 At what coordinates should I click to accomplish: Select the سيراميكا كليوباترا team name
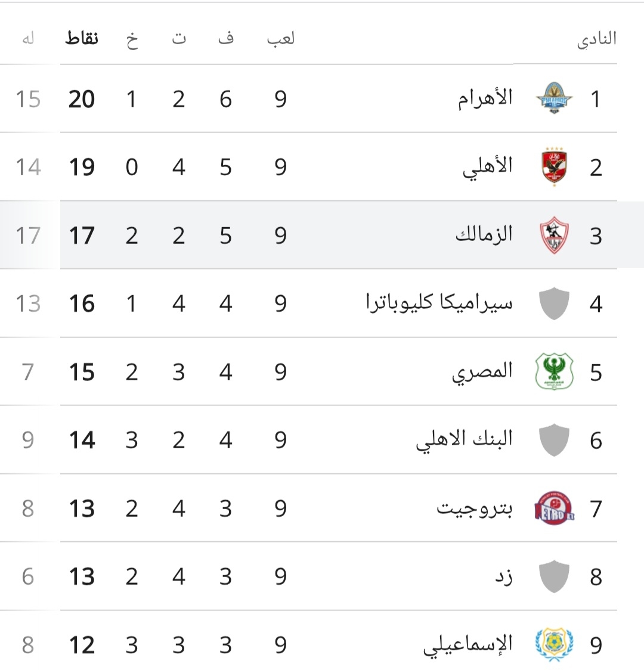439,303
